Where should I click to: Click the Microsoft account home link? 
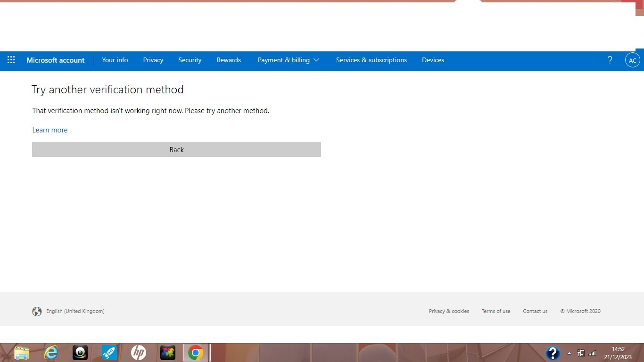pos(56,60)
